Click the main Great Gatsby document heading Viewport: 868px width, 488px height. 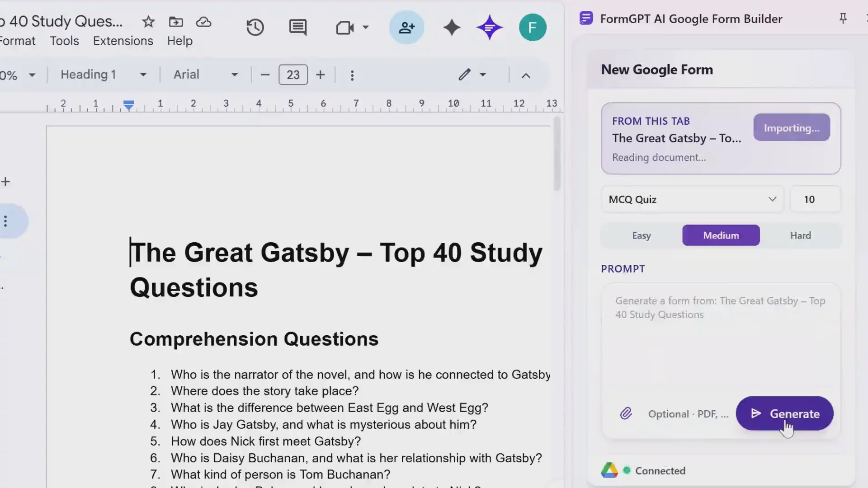(x=336, y=270)
